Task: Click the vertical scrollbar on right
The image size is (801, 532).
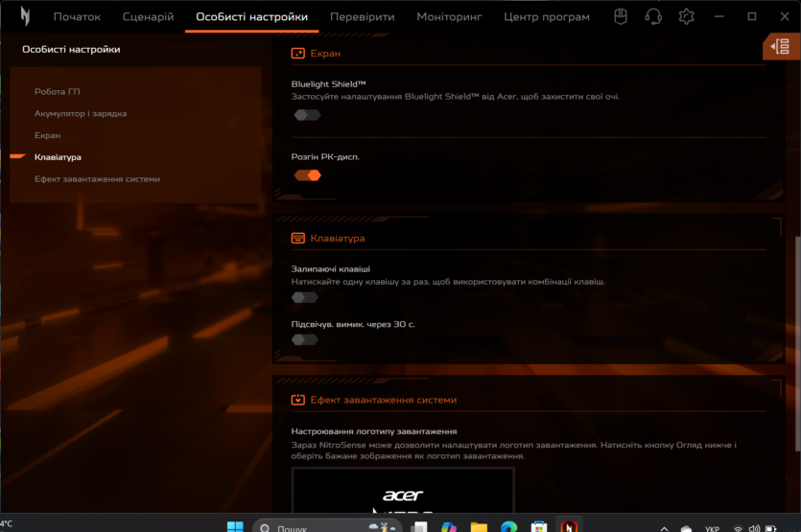Action: pyautogui.click(x=797, y=343)
